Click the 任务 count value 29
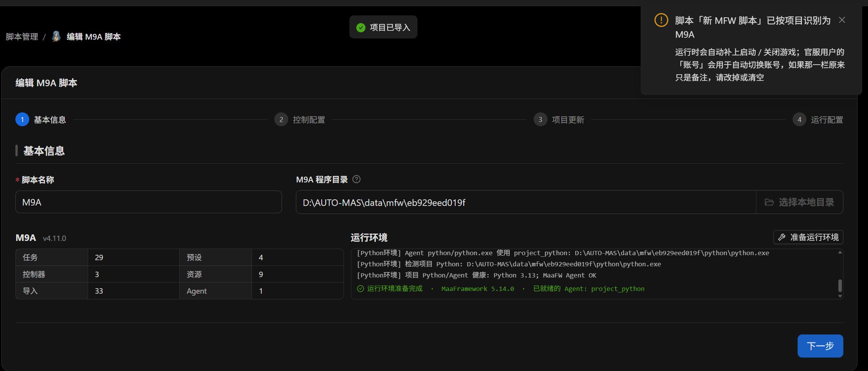 [99, 257]
